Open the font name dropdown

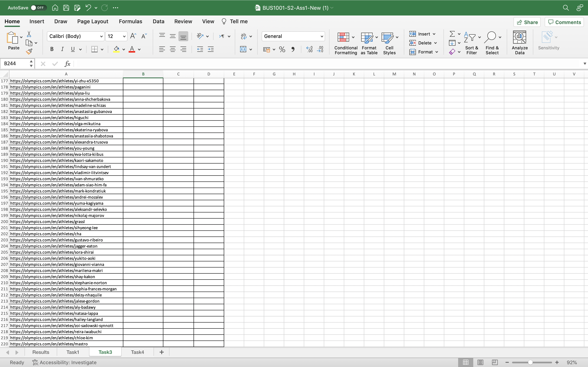(101, 36)
